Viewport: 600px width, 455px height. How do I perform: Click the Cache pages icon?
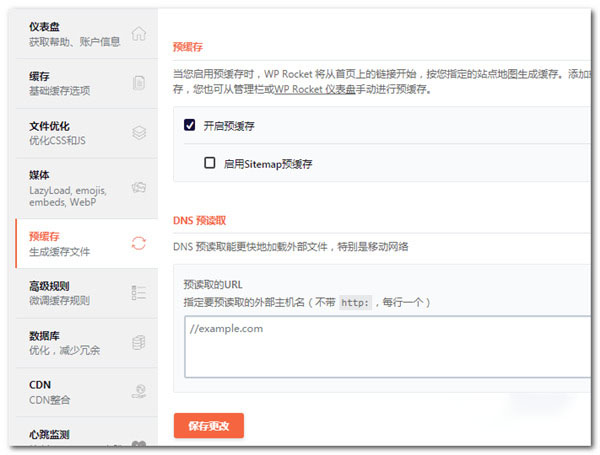[139, 83]
